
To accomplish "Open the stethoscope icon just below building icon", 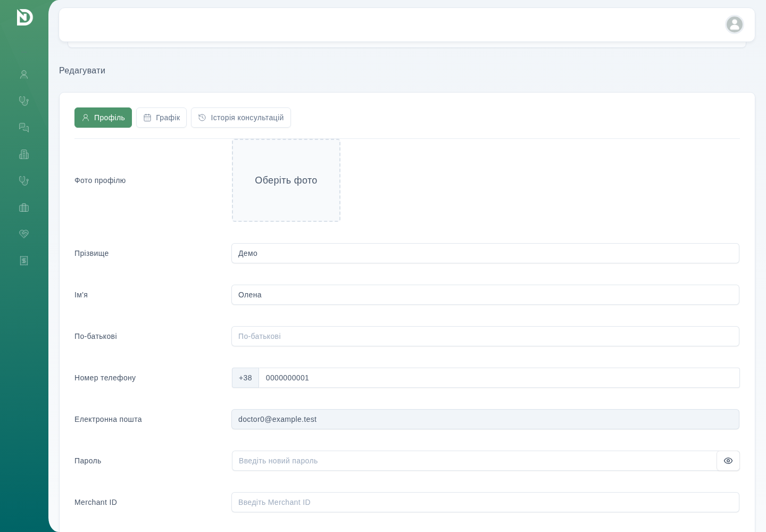I will (x=24, y=181).
